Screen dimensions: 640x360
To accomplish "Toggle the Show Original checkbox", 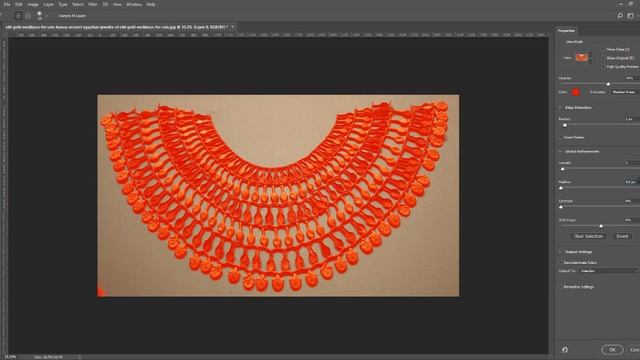I will 603,58.
